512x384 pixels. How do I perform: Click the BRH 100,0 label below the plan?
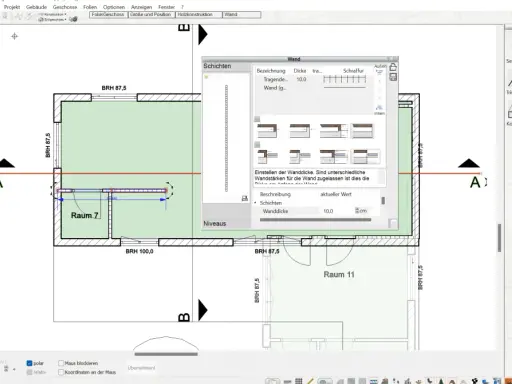click(139, 251)
